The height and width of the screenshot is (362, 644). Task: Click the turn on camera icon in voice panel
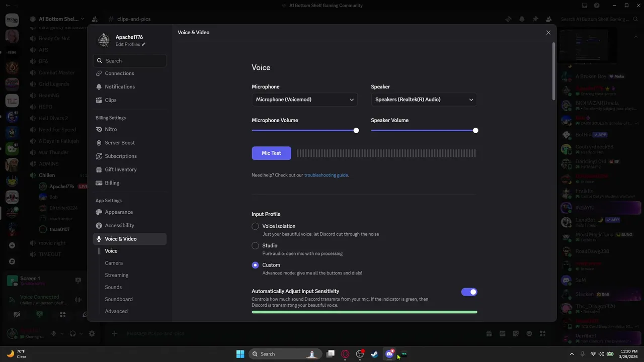pyautogui.click(x=17, y=314)
